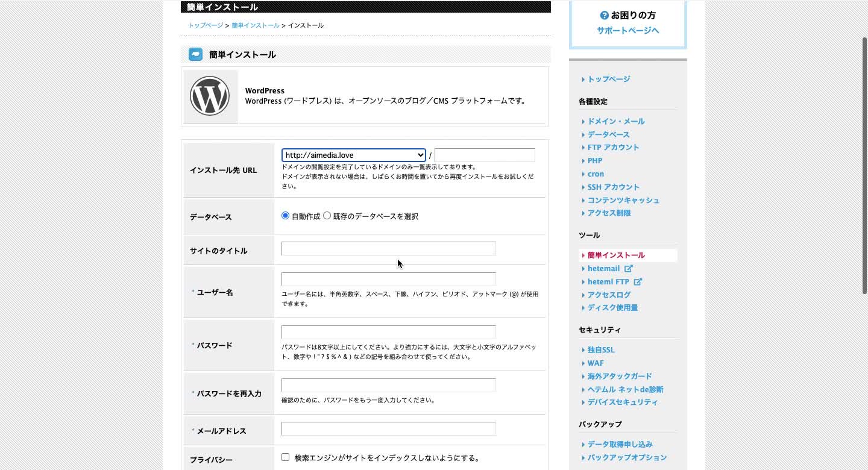
Task: Select the 既存のデータベースを選択 radio button
Action: click(327, 216)
